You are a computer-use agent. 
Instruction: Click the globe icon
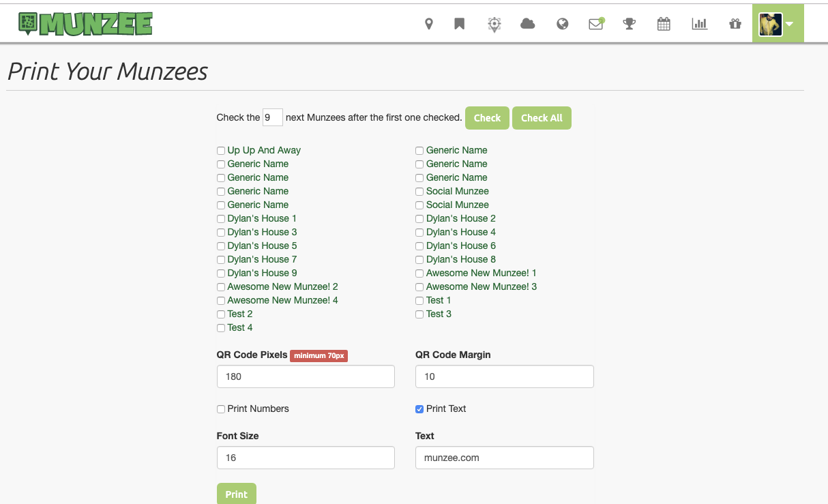tap(563, 25)
